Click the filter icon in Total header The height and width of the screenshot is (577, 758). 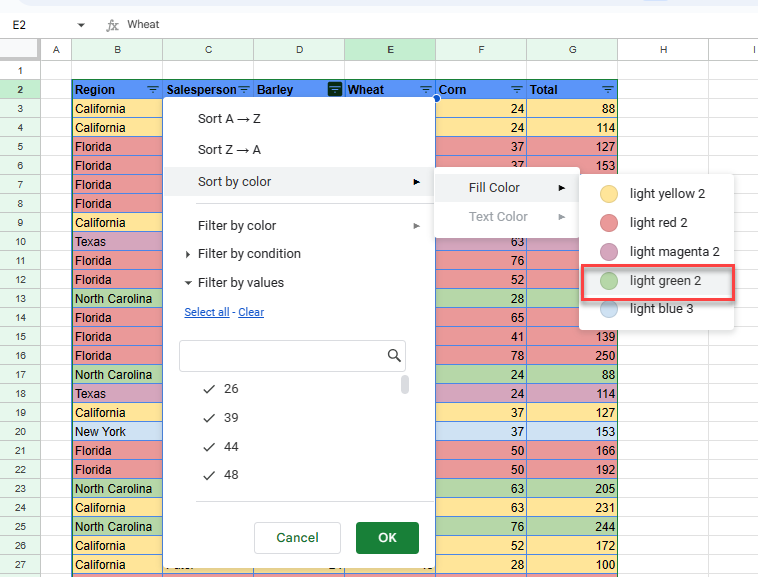point(608,90)
